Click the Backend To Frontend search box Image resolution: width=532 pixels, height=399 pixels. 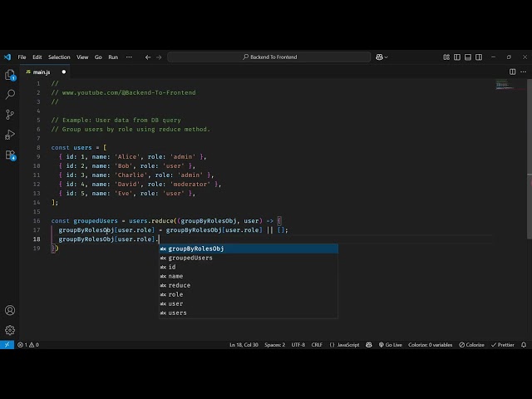269,57
